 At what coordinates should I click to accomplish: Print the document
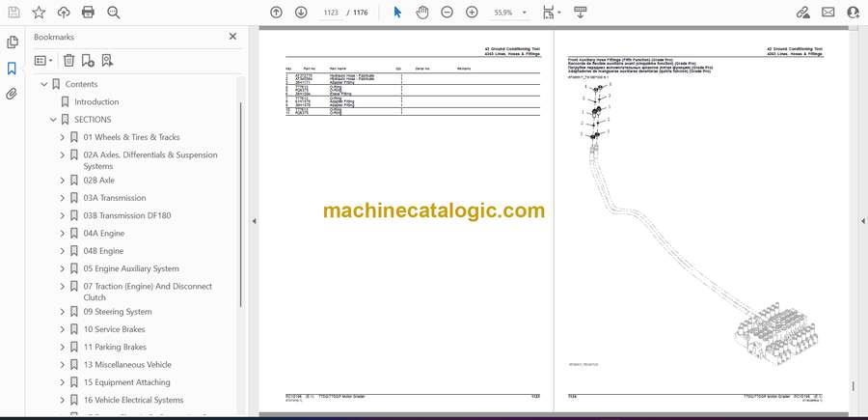click(x=88, y=13)
